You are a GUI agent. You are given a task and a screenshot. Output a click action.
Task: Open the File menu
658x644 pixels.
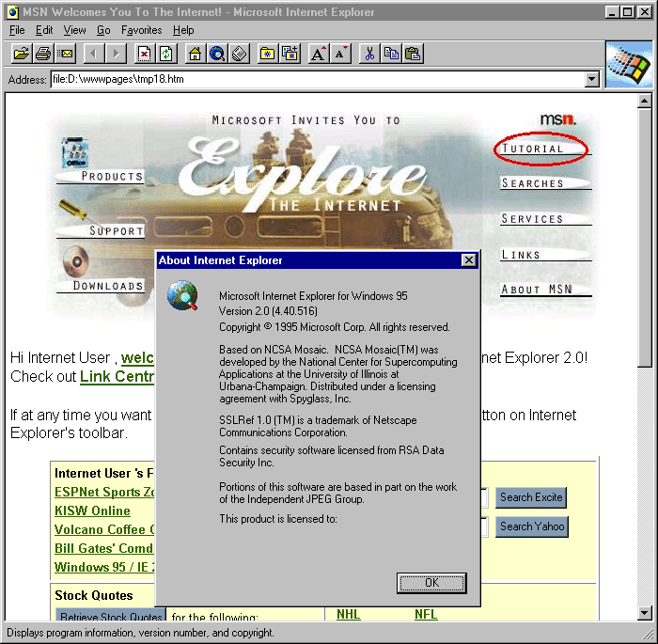pos(17,30)
